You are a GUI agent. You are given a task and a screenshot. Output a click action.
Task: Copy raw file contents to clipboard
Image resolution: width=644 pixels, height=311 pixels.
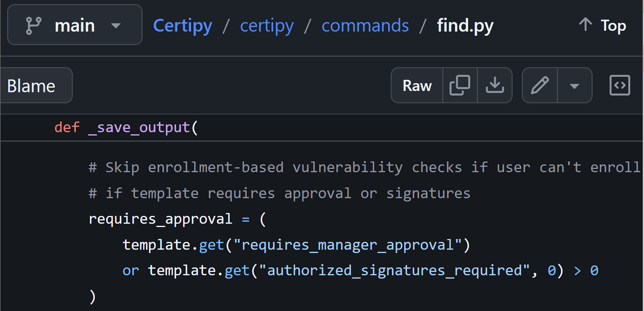point(460,86)
